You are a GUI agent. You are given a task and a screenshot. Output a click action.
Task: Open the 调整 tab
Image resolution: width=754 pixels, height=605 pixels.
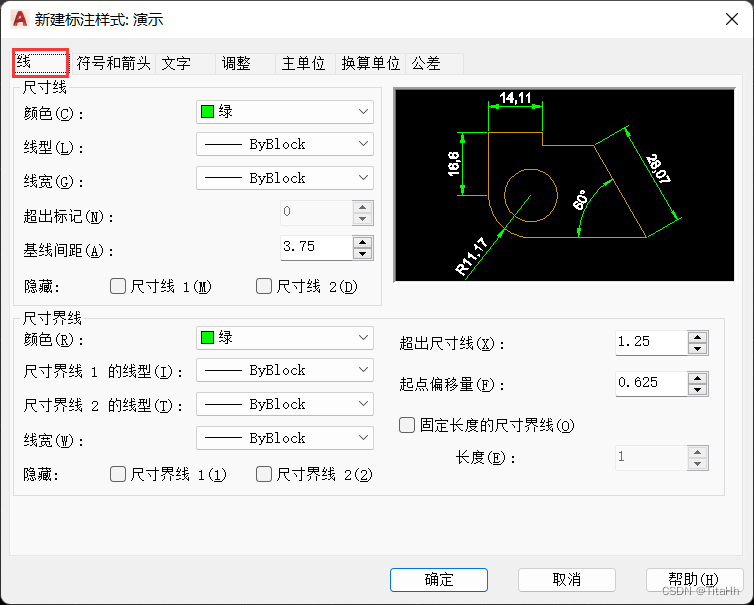[x=245, y=63]
